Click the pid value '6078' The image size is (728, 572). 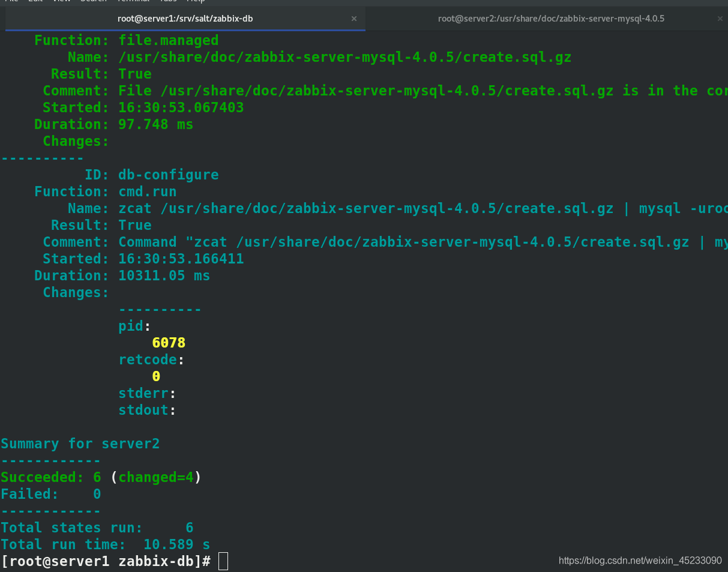tap(169, 343)
